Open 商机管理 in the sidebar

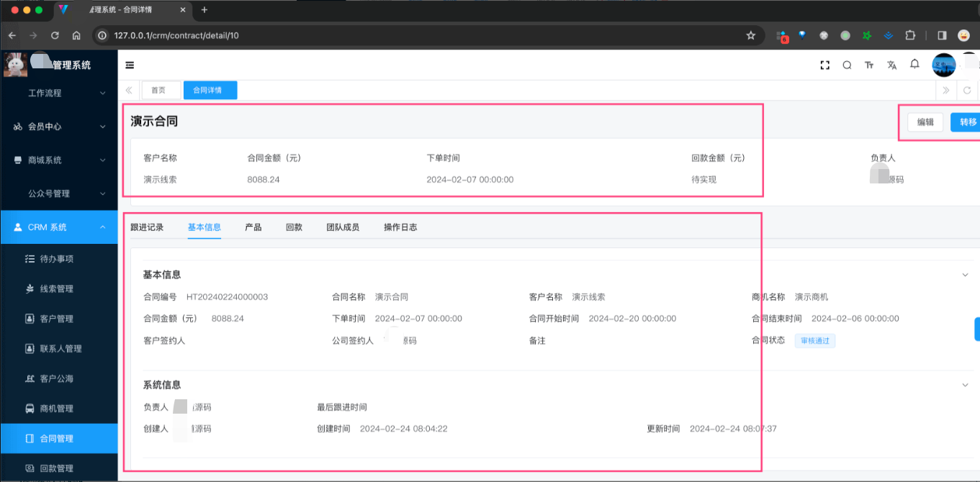pos(58,409)
